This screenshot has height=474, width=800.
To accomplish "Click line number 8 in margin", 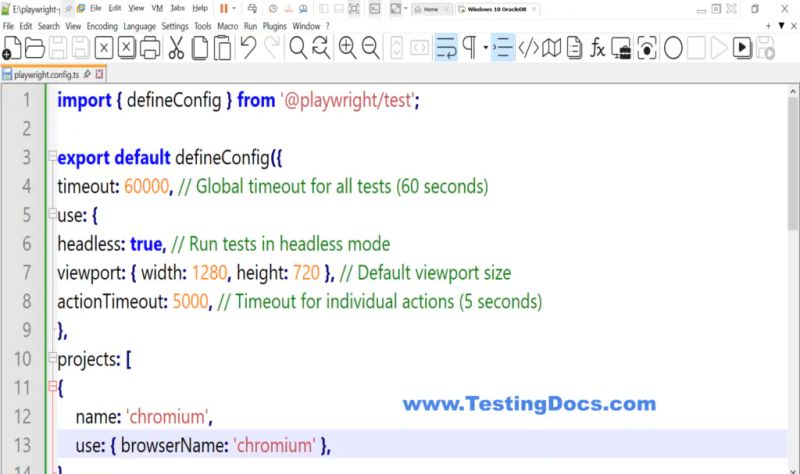I will [x=27, y=301].
